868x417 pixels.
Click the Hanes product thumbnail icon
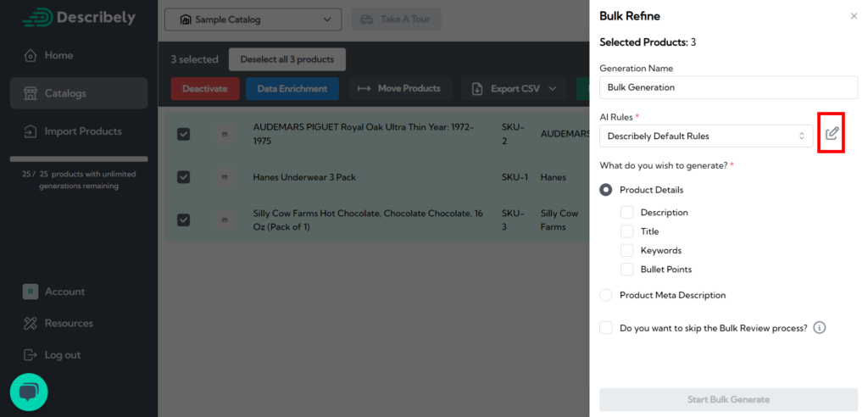tap(225, 177)
